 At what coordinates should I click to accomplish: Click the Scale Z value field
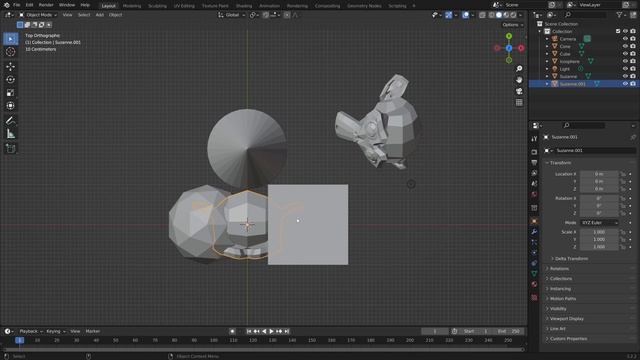[599, 247]
